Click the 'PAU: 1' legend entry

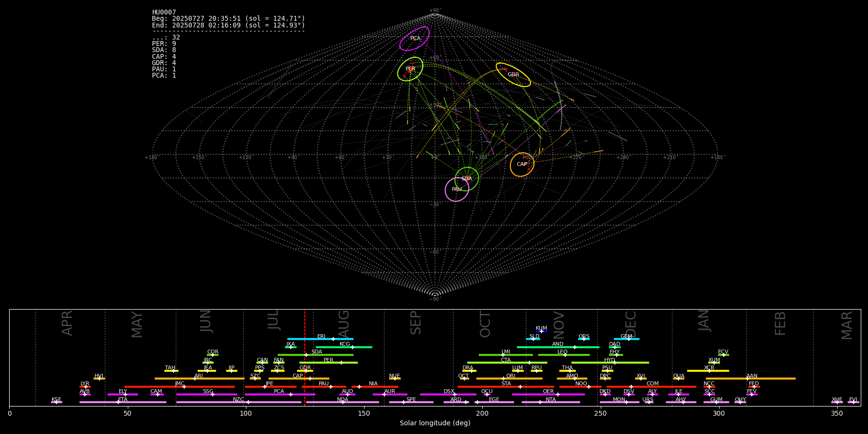(164, 69)
